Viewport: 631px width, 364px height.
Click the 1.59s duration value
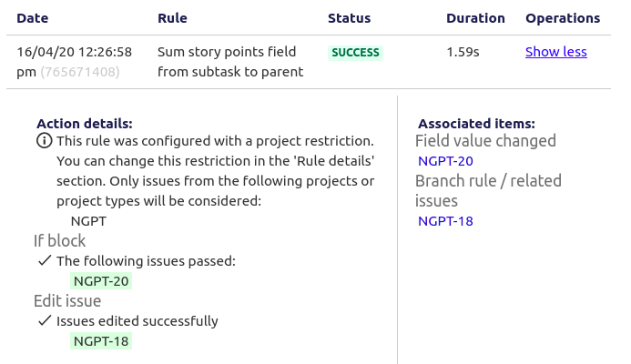coord(463,52)
